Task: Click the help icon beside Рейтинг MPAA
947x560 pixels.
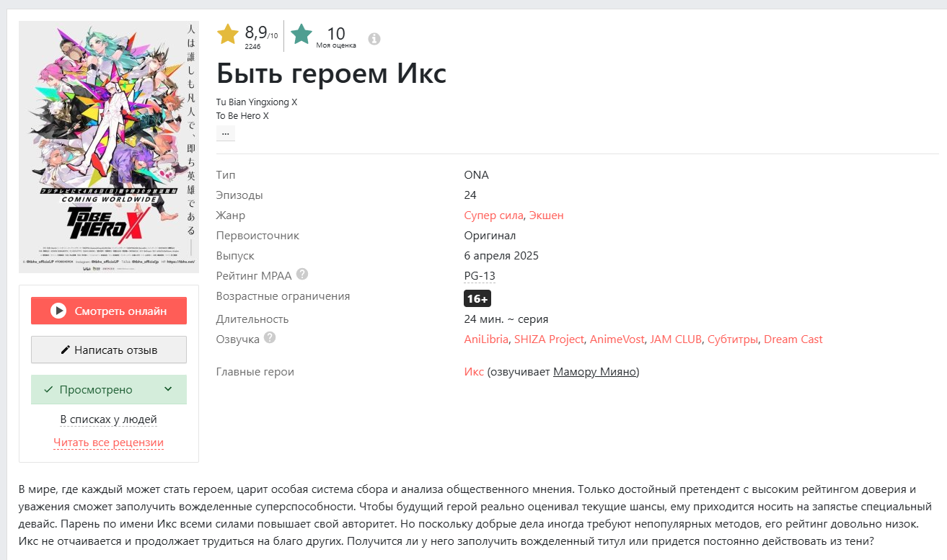Action: click(302, 274)
